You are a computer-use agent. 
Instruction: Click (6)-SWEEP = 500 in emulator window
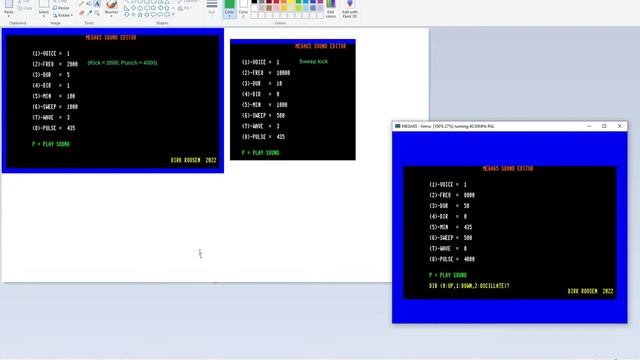pos(451,238)
